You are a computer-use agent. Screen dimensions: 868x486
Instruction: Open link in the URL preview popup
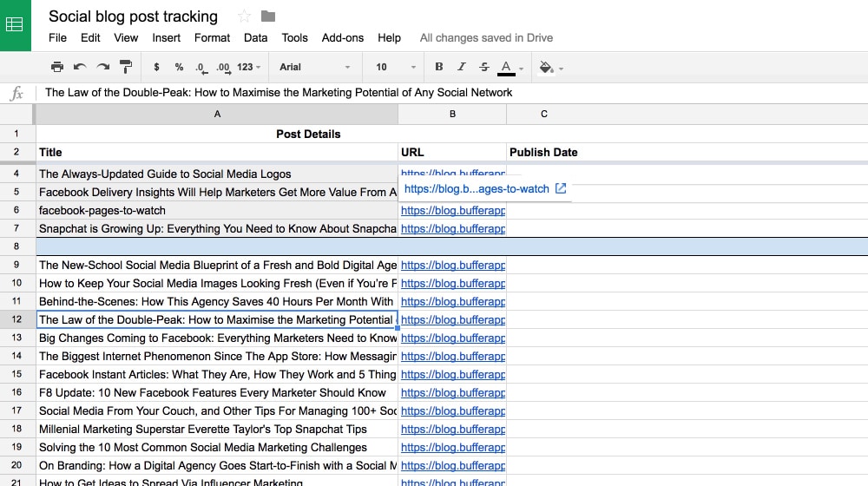561,188
